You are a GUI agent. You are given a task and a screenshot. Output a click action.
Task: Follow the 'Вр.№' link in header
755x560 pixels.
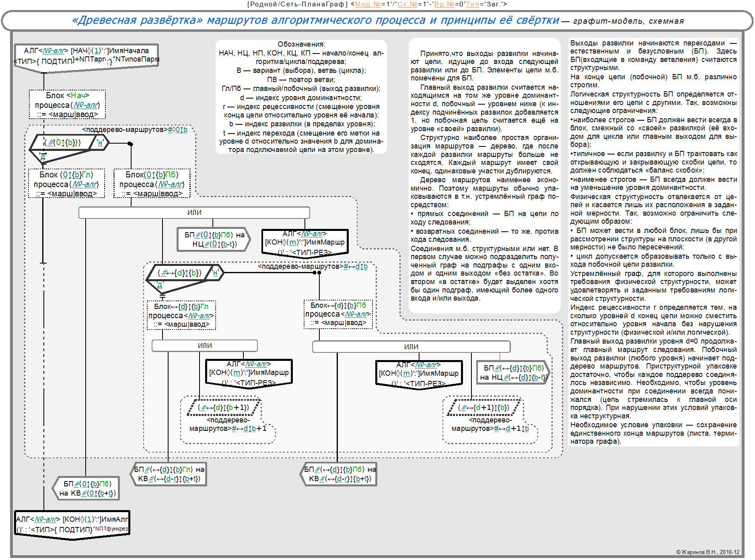click(444, 4)
